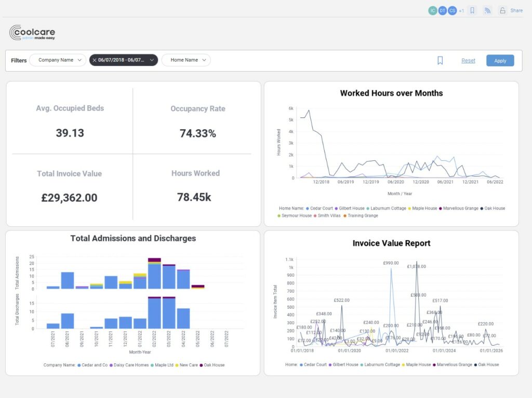This screenshot has width=532, height=398.
Task: Expand the Home Name filter dropdown
Action: point(186,60)
